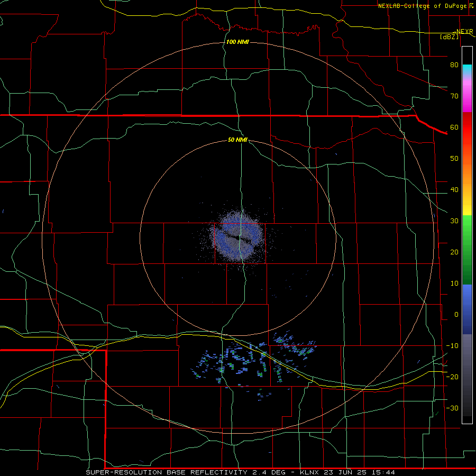Click the 60 value on the dBZ scale
This screenshot has height=476, width=476.
(454, 127)
